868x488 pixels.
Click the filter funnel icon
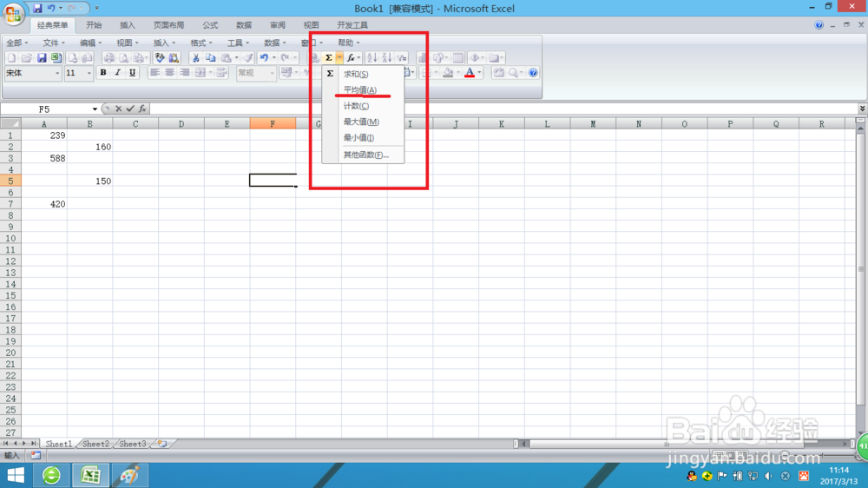click(x=402, y=57)
